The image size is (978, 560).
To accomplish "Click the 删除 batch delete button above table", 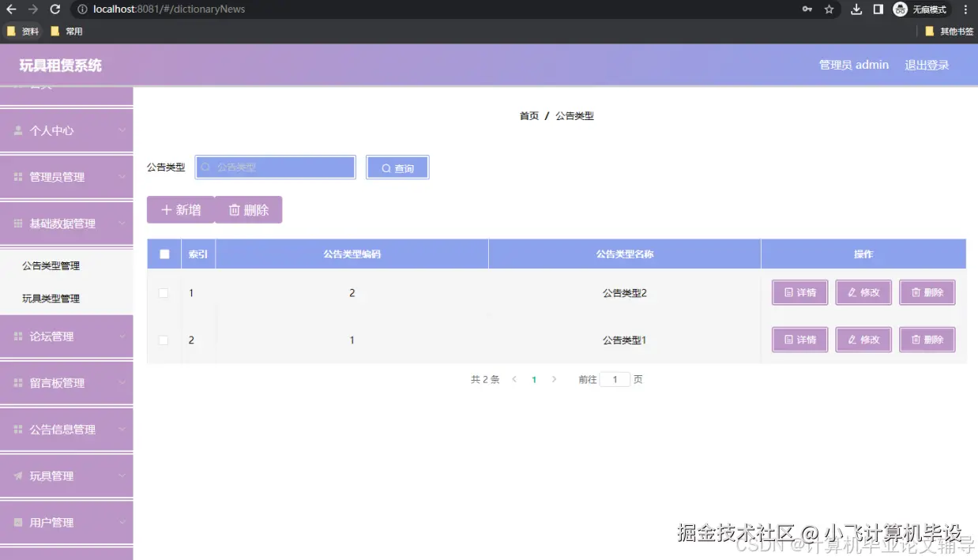I will tap(248, 210).
